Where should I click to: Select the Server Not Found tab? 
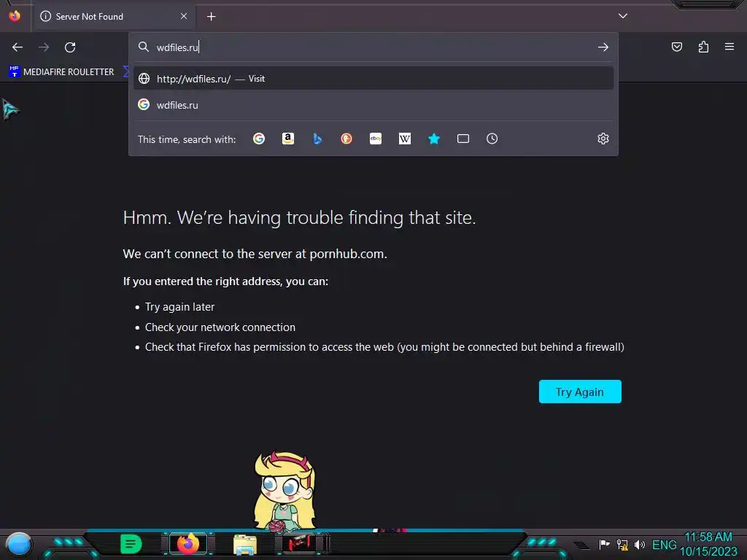click(115, 17)
